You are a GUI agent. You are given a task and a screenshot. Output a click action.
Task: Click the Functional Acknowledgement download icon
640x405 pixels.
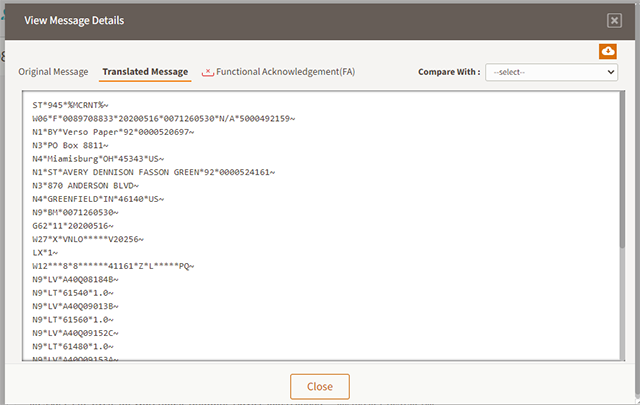click(x=208, y=73)
